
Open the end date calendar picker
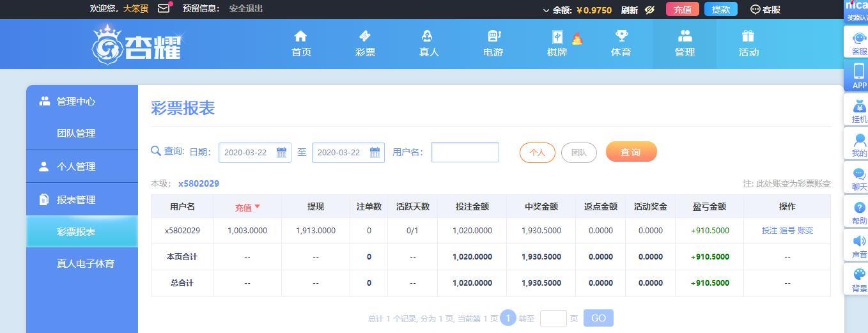click(x=375, y=152)
